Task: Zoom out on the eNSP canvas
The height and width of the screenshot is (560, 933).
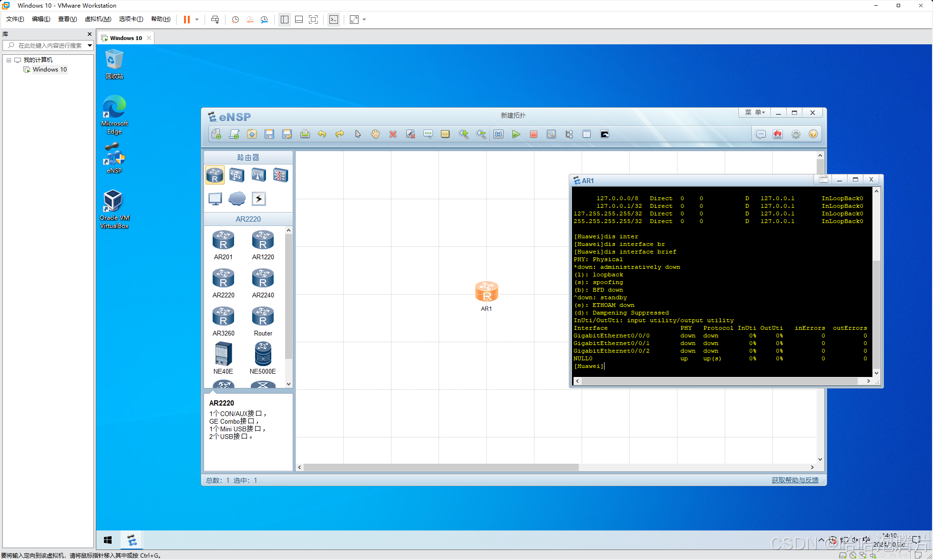Action: pyautogui.click(x=481, y=134)
